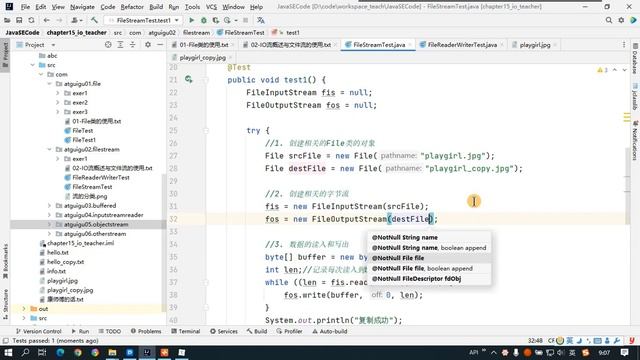Expand the atguigu03.buffered package
Screen dimensions: 640x360
(49, 206)
